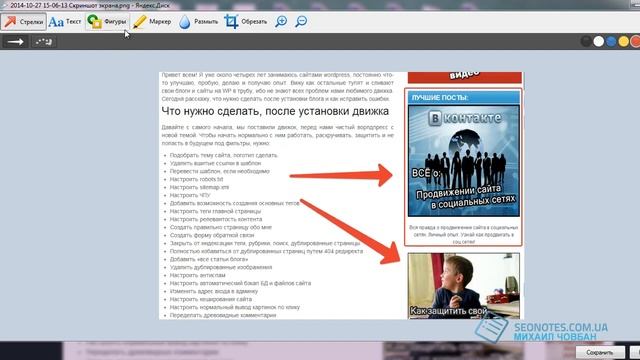
Task: Click the 'Настроить кеширование сайта' list item
Action: (x=211, y=299)
